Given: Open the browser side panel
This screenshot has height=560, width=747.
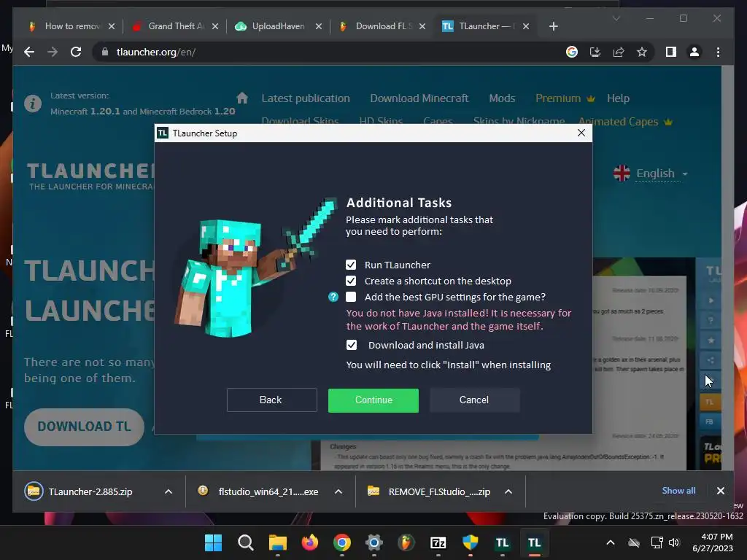Looking at the screenshot, I should click(671, 52).
